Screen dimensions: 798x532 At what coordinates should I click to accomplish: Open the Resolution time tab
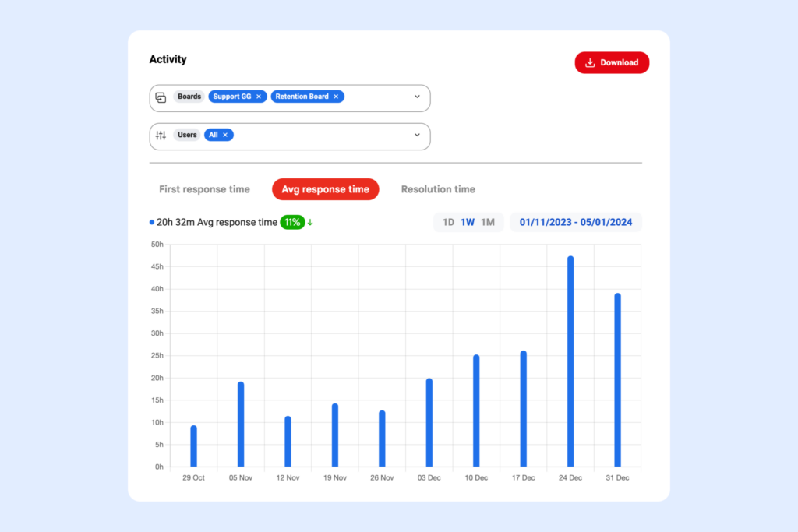(x=438, y=189)
